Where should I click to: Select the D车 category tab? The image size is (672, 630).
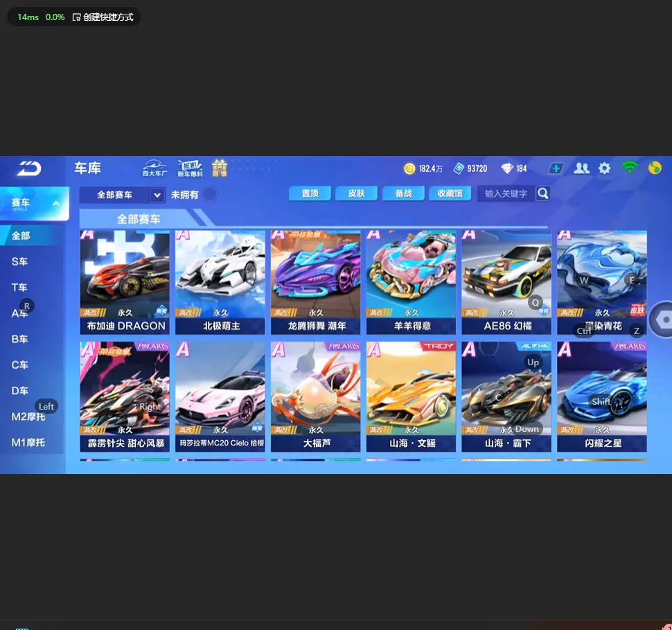point(19,391)
